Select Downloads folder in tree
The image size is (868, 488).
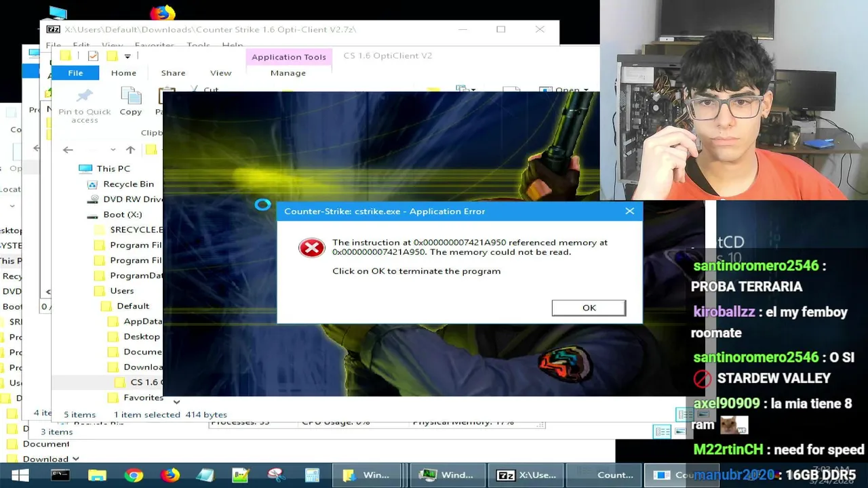point(142,367)
